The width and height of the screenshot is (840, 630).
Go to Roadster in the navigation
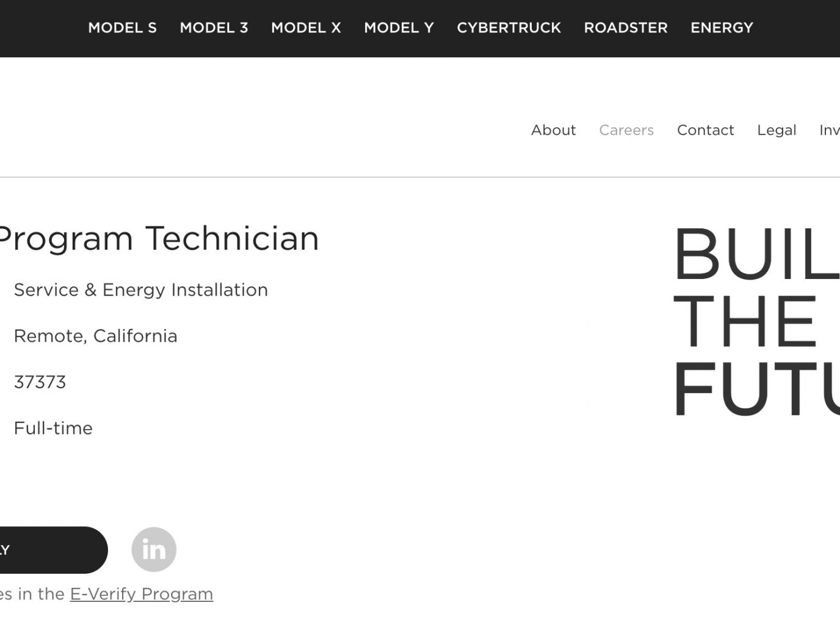[626, 28]
